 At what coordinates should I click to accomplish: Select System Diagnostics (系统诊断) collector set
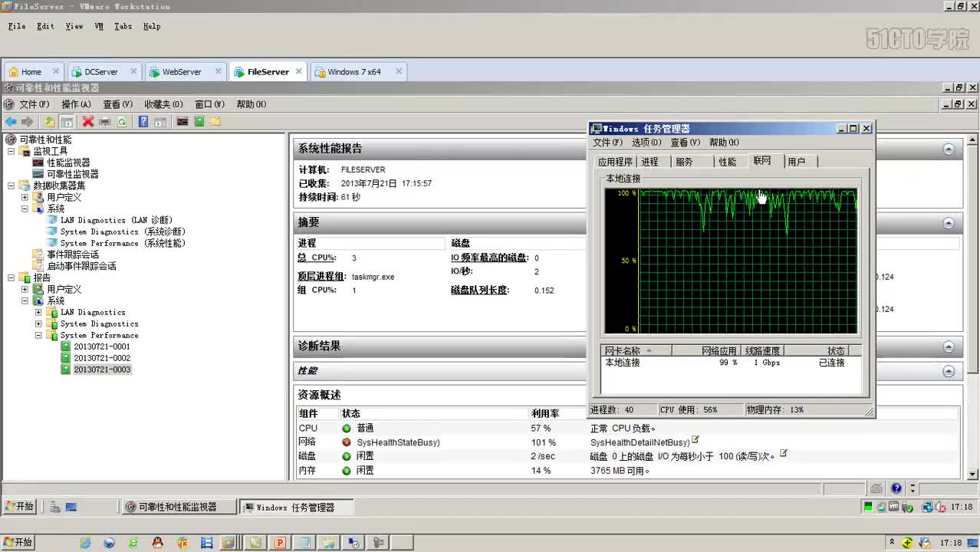pyautogui.click(x=123, y=232)
